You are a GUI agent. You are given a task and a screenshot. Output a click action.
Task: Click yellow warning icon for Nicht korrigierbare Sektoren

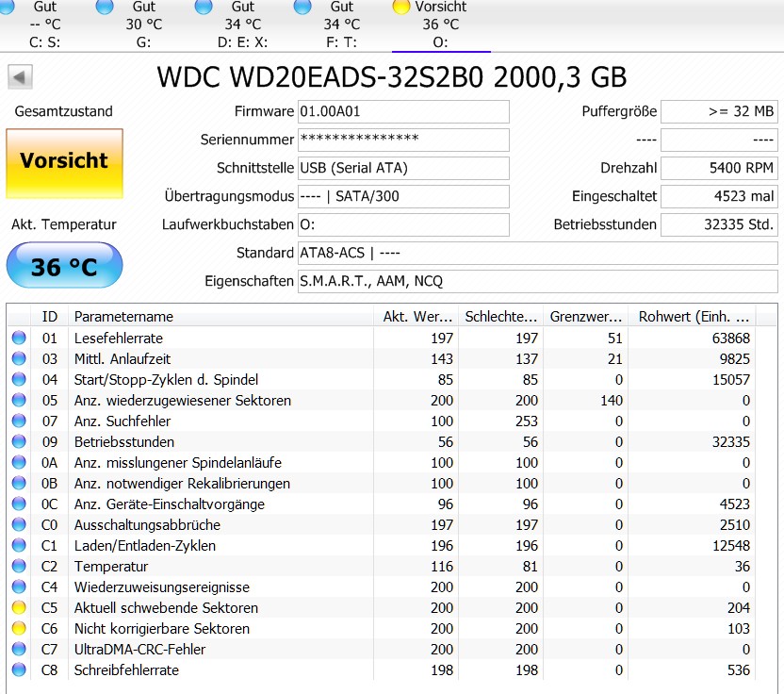point(19,628)
